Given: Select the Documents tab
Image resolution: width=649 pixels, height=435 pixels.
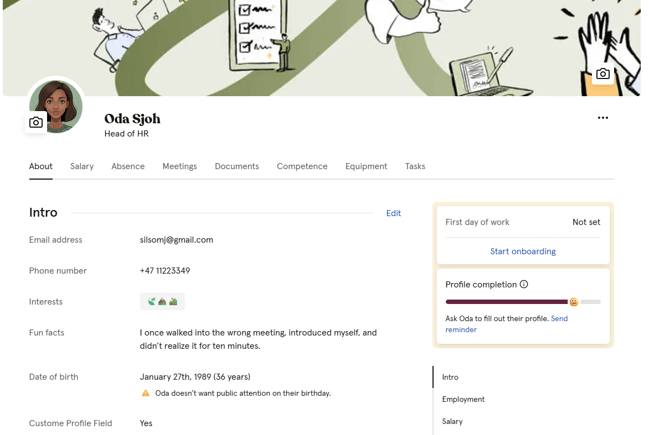Looking at the screenshot, I should (x=237, y=167).
